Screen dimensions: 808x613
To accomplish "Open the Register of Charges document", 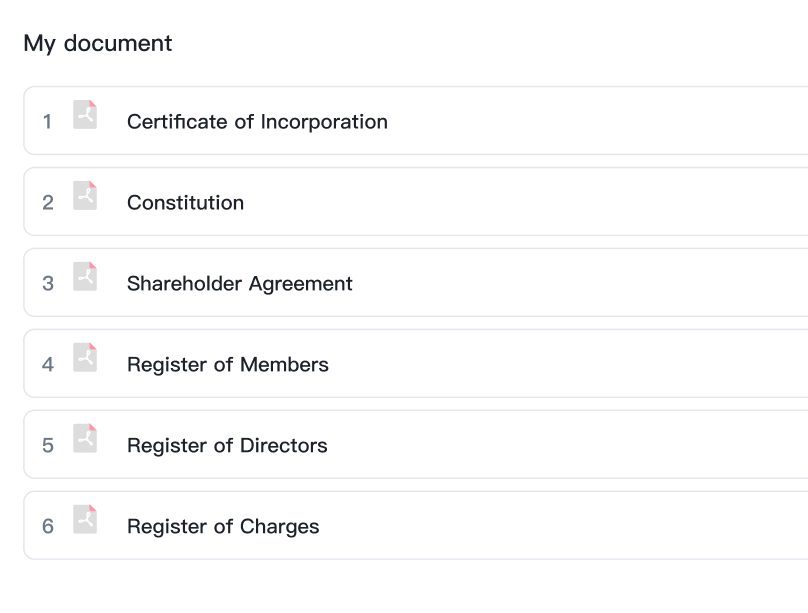I will point(223,526).
